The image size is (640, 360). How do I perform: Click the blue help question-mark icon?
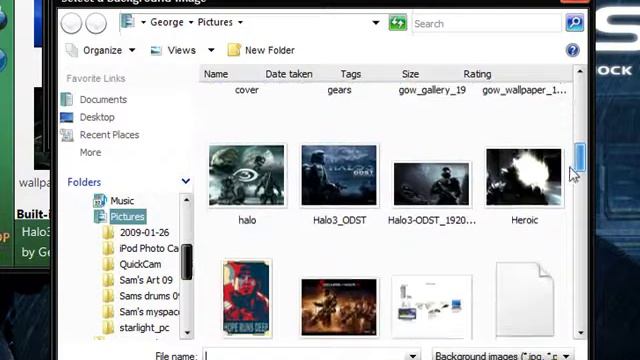573,50
